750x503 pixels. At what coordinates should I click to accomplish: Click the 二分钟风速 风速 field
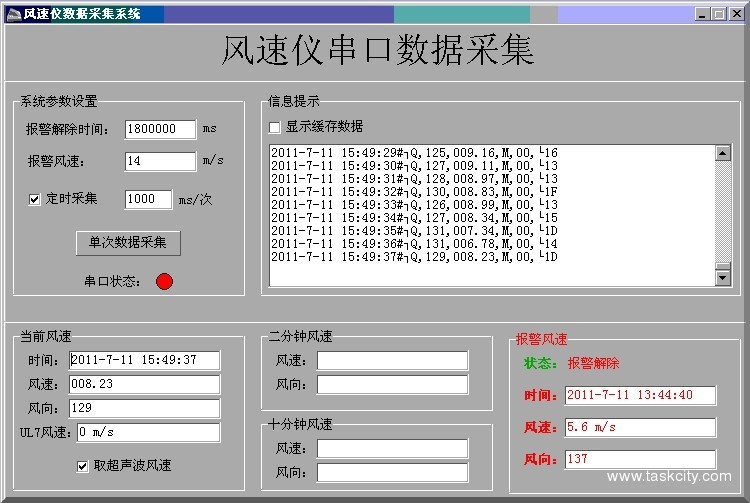pos(392,361)
